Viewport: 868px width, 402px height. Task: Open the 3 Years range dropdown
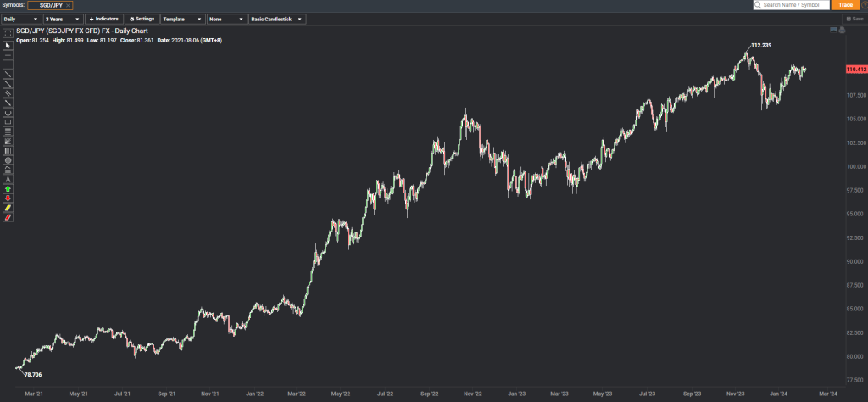(x=64, y=19)
